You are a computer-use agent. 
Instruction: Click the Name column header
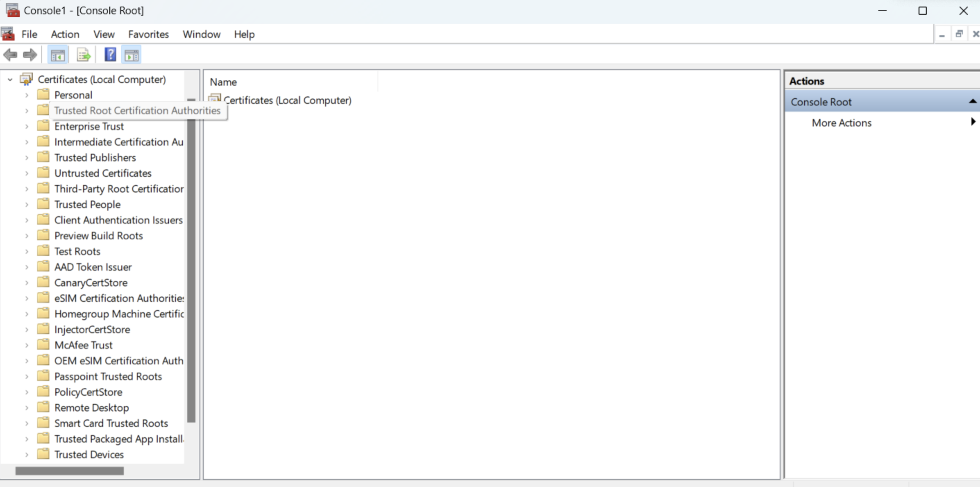click(223, 82)
